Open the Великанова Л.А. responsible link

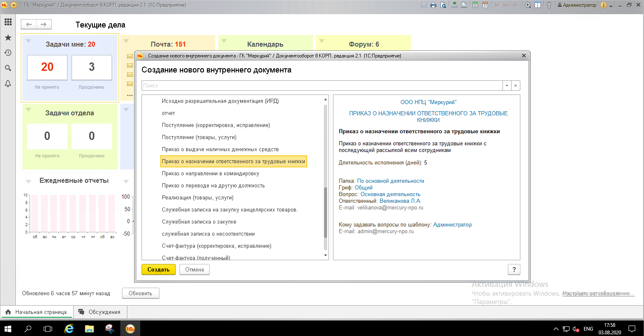tap(400, 201)
